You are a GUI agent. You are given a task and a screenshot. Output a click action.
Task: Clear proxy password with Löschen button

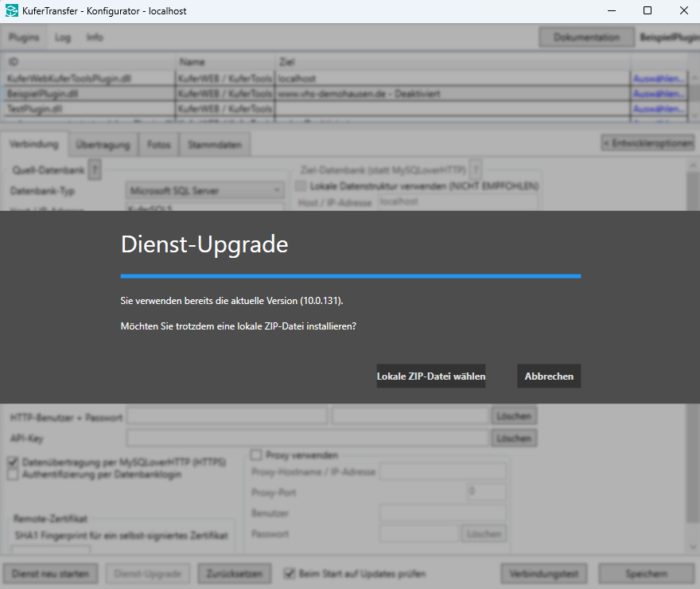coord(484,533)
